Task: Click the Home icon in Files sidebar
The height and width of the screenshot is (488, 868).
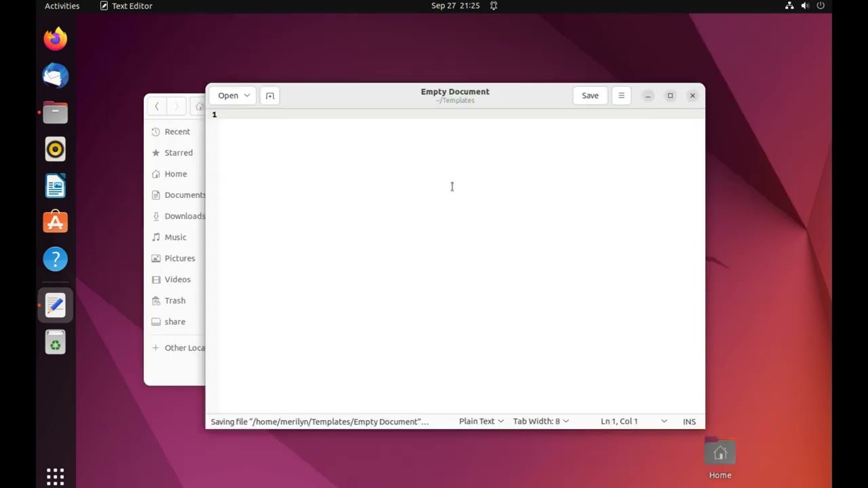Action: tap(156, 174)
